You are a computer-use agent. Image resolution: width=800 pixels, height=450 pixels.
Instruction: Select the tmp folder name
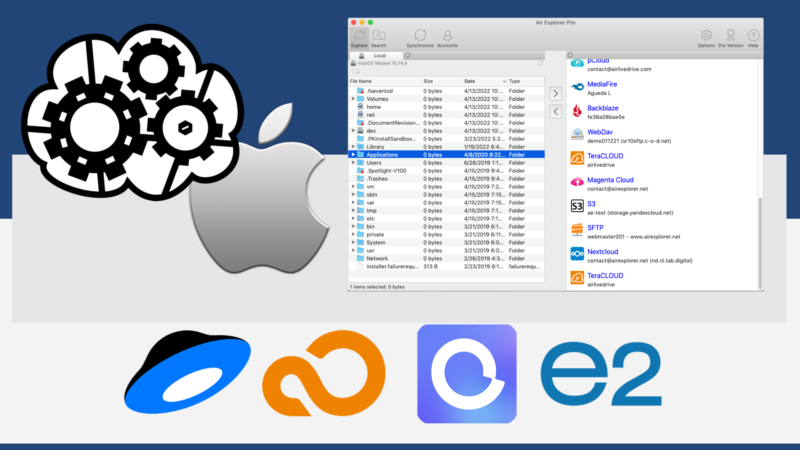(371, 211)
